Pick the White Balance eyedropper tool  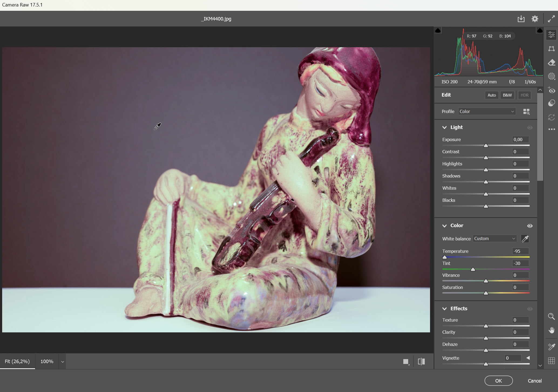pyautogui.click(x=525, y=239)
